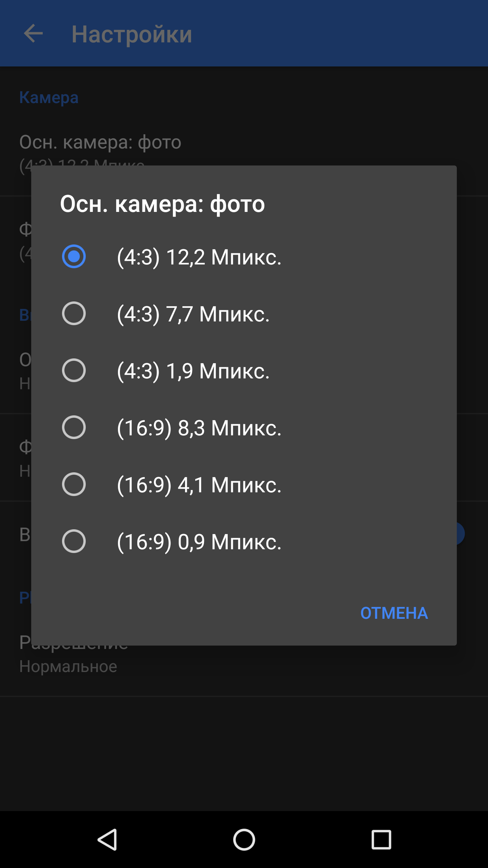The image size is (488, 868).
Task: Tap the Android back navigation triangle
Action: (x=107, y=840)
